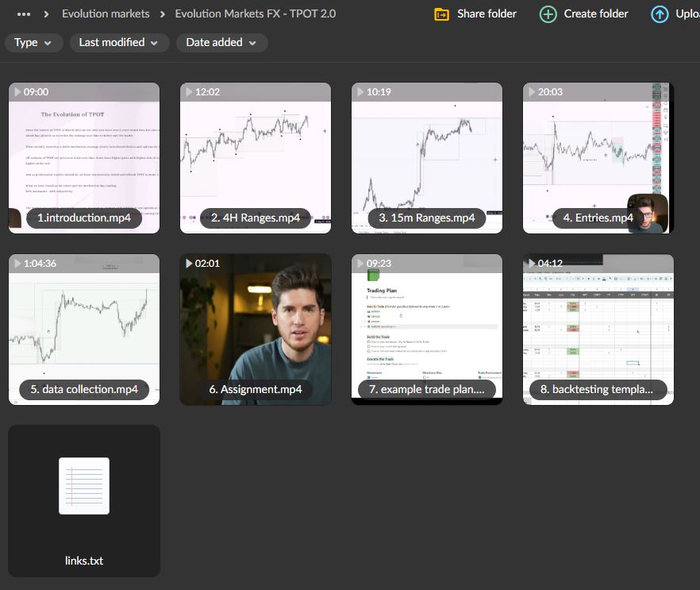
Task: Open 7. example trade plan video
Action: coord(427,329)
